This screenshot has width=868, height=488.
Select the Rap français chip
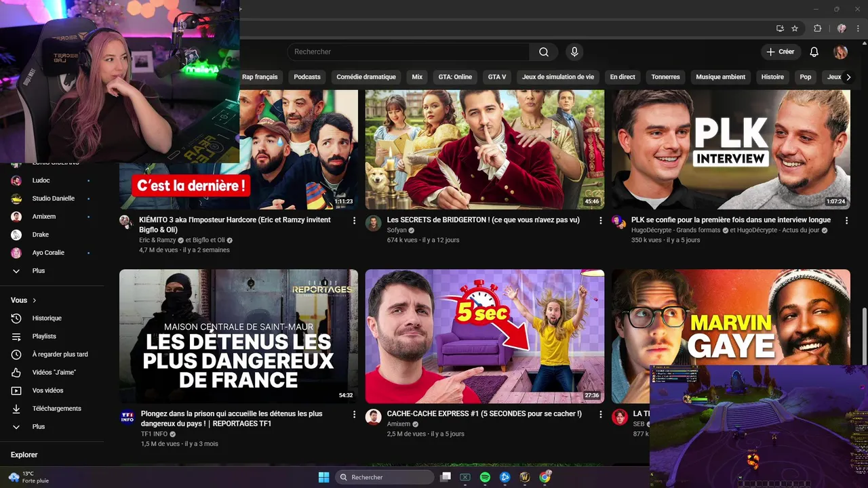[260, 77]
